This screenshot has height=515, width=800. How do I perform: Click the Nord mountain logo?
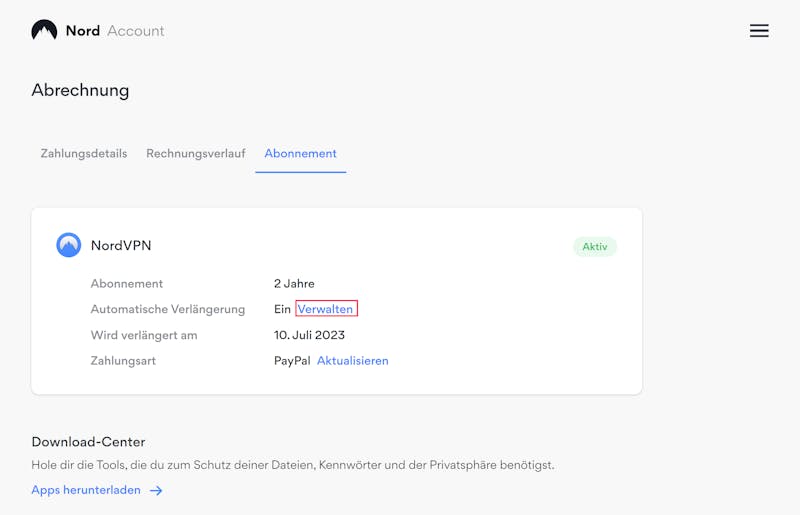tap(44, 30)
